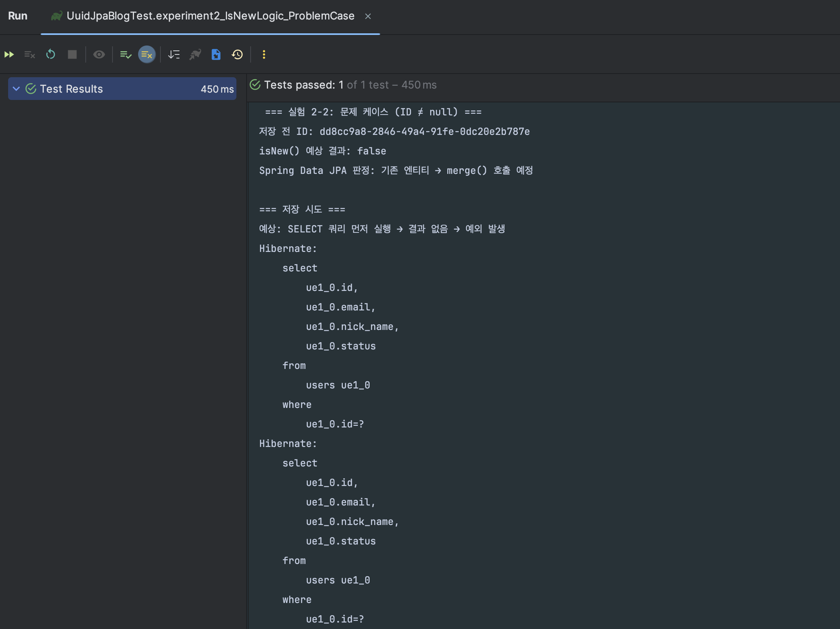Click the Rerun tests double-arrow icon
This screenshot has height=629, width=840.
point(9,54)
